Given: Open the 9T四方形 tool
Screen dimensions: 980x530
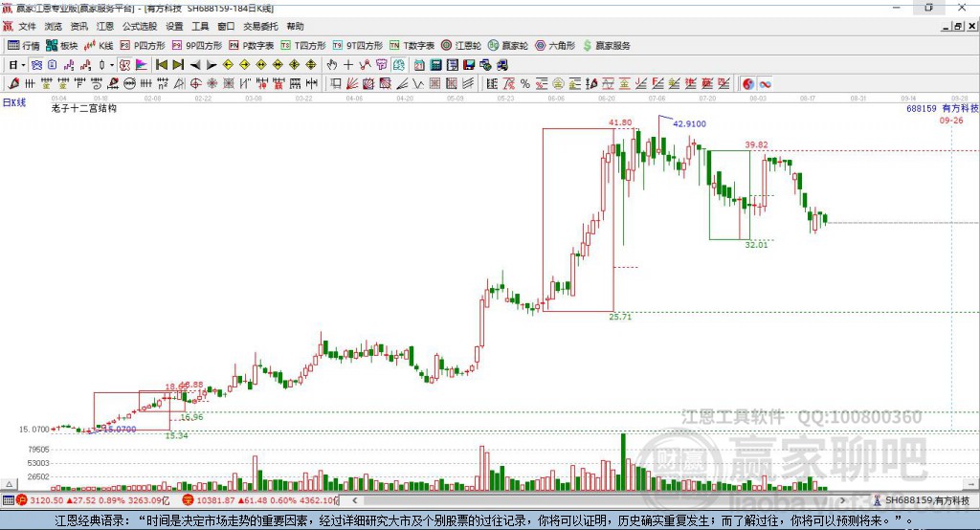Looking at the screenshot, I should (358, 46).
